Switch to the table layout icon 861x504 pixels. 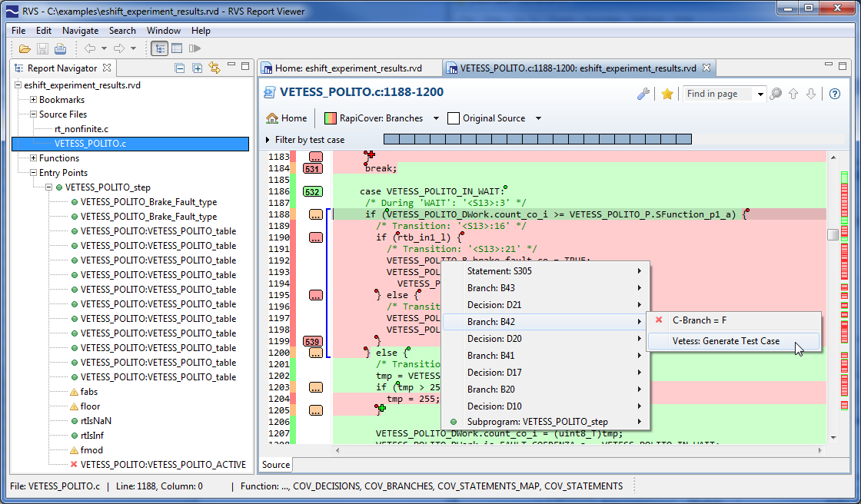point(177,49)
